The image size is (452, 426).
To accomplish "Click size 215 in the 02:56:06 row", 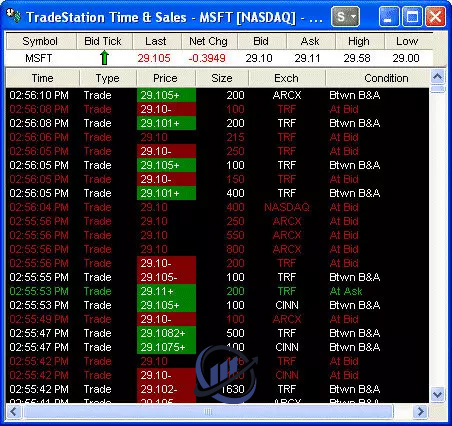I will click(x=235, y=137).
